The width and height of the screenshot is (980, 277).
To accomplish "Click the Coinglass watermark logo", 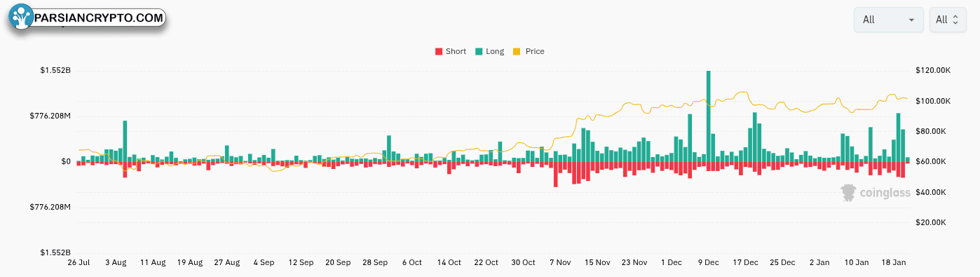I will tap(875, 193).
